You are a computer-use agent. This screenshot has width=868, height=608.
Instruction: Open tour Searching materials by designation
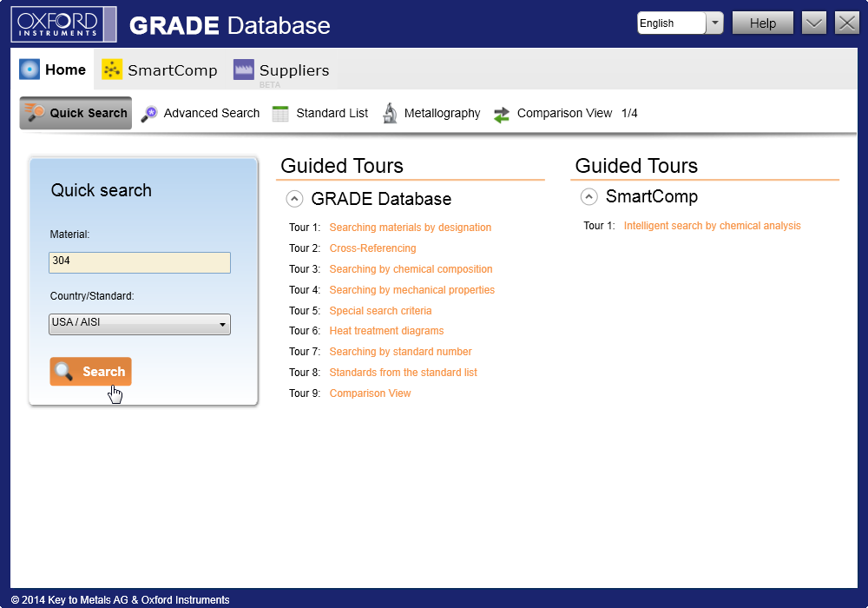coord(411,227)
